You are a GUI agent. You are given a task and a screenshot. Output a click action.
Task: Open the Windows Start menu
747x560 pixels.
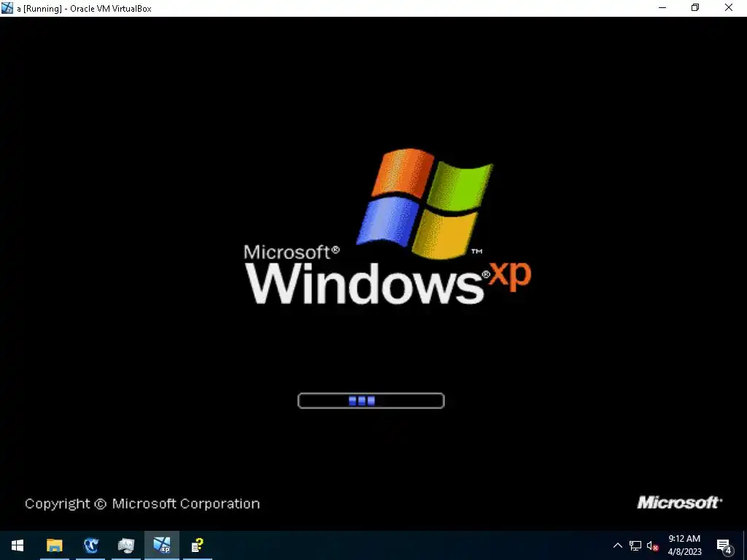pyautogui.click(x=18, y=545)
